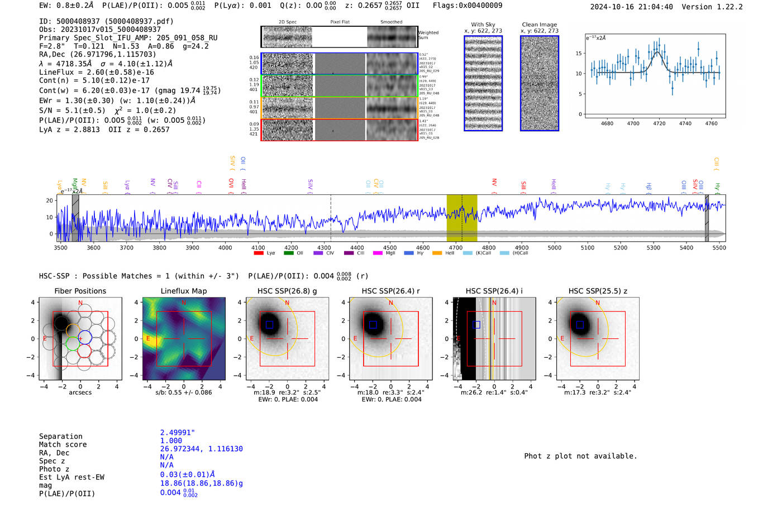Image resolution: width=782 pixels, height=532 pixels.
Task: Select the red-outlined fiber spectrum row
Action: coord(339,130)
